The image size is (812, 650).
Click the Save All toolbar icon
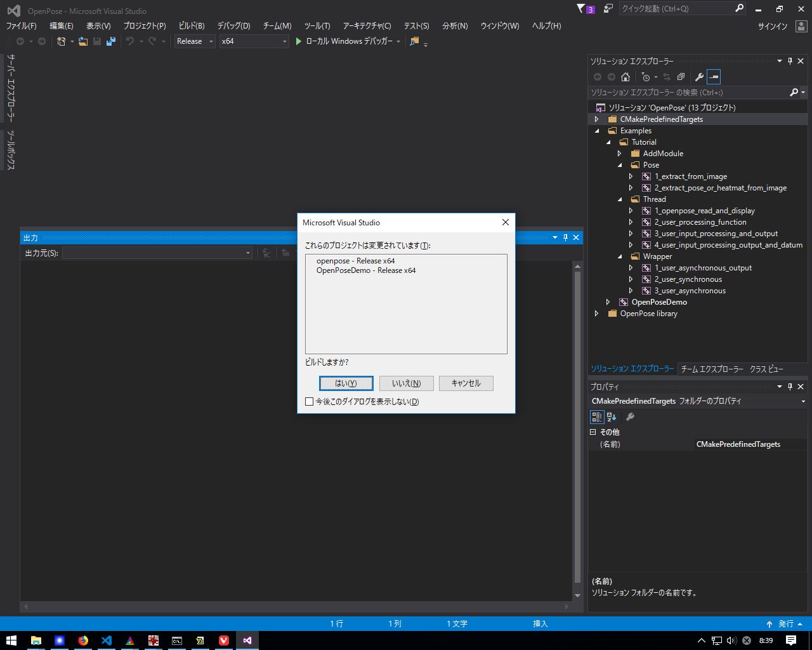pyautogui.click(x=111, y=41)
